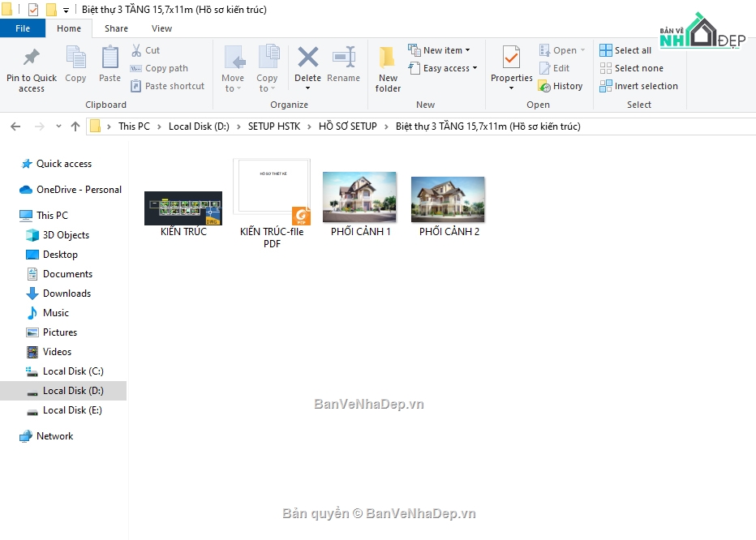Open the File menu tab
756x540 pixels.
point(23,28)
